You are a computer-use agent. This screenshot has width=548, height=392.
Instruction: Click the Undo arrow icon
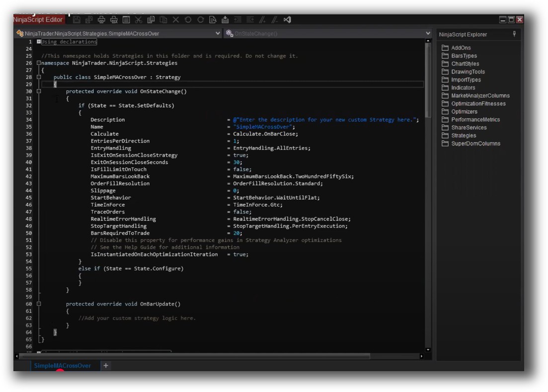tap(188, 20)
